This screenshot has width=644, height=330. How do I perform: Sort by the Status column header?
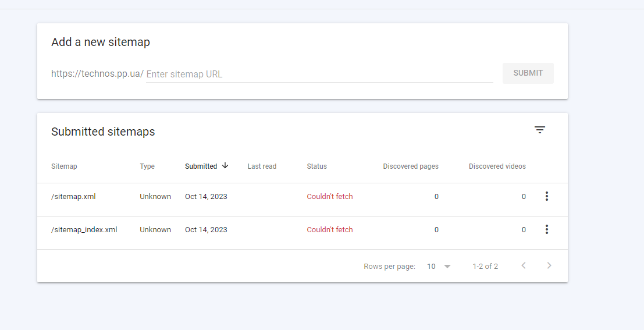(x=316, y=166)
